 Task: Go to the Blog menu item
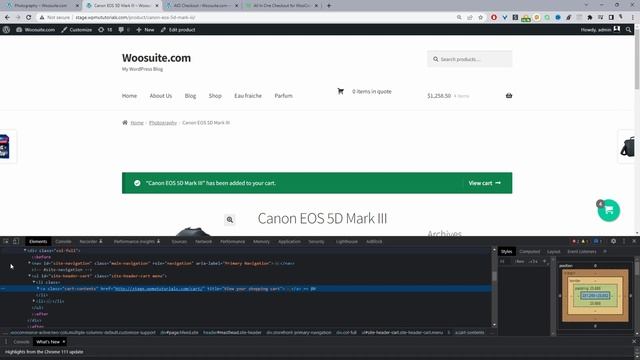pos(190,96)
